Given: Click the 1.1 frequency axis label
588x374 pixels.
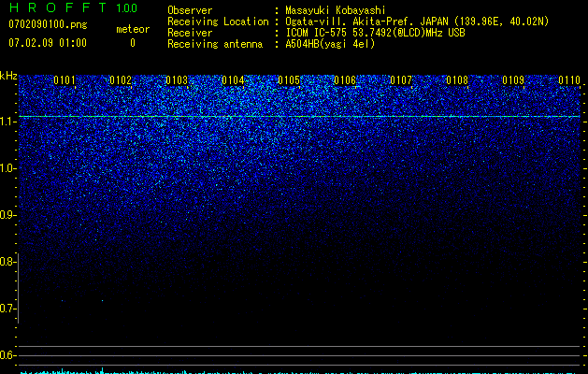Looking at the screenshot, I should click(x=8, y=122).
